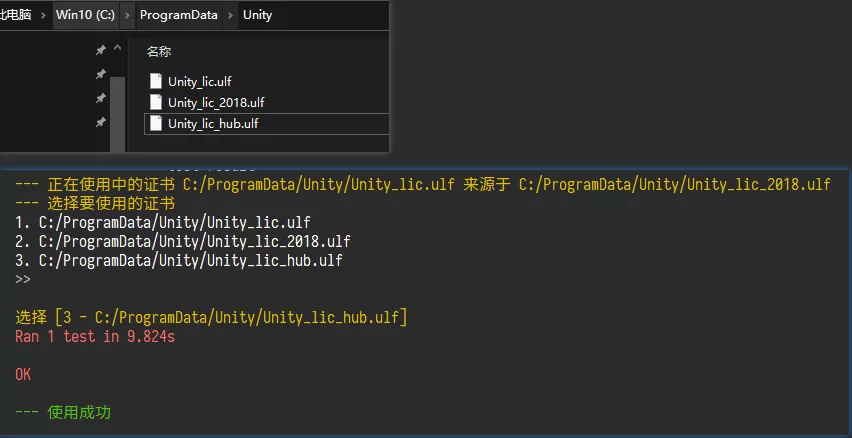
Task: Click the terminal input prompt >>
Action: [x=23, y=279]
